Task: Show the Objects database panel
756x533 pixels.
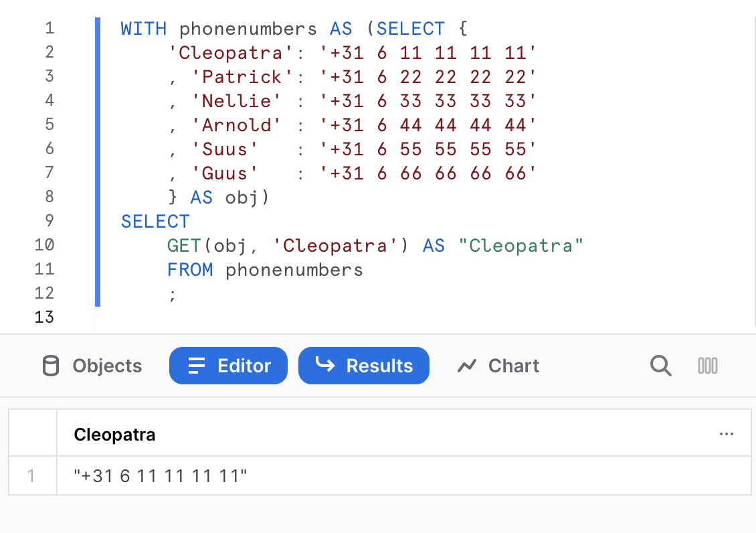Action: [93, 366]
